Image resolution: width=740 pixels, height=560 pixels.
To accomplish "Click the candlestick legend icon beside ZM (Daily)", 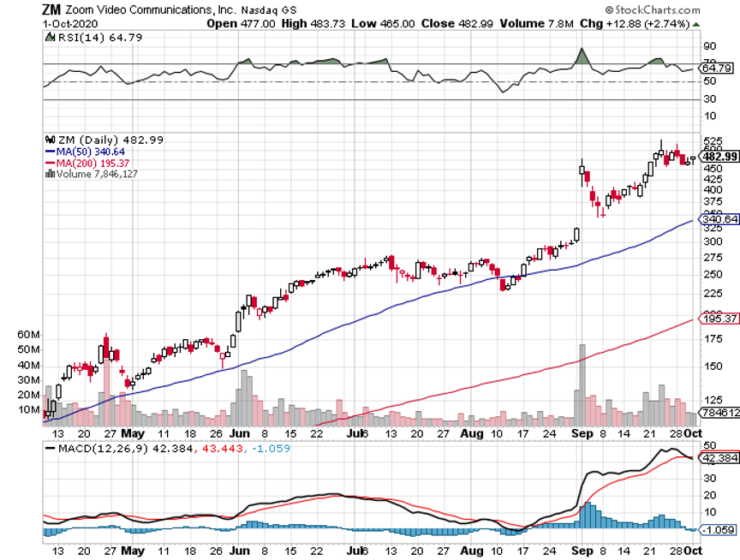I will [50, 140].
